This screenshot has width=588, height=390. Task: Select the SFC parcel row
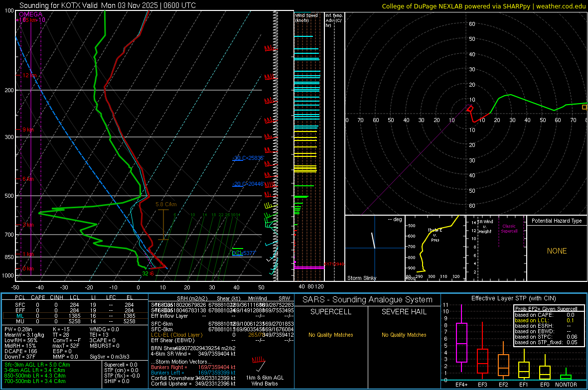click(x=75, y=305)
